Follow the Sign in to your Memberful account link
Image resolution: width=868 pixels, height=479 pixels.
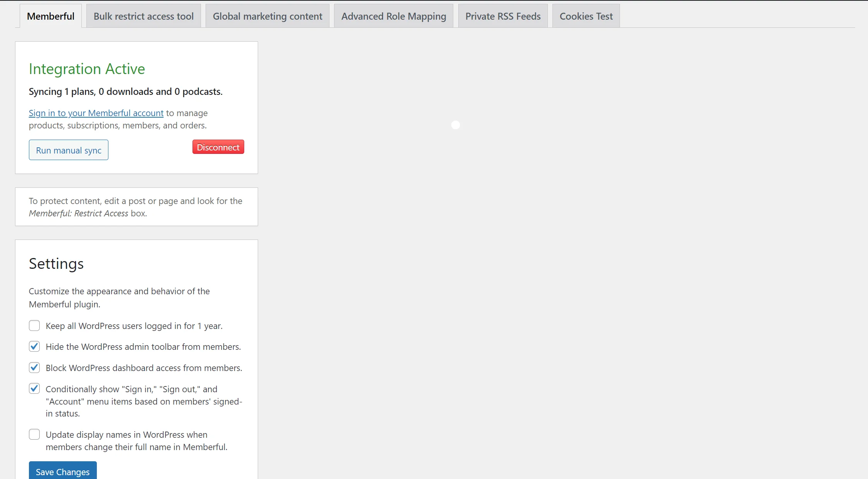pos(96,113)
